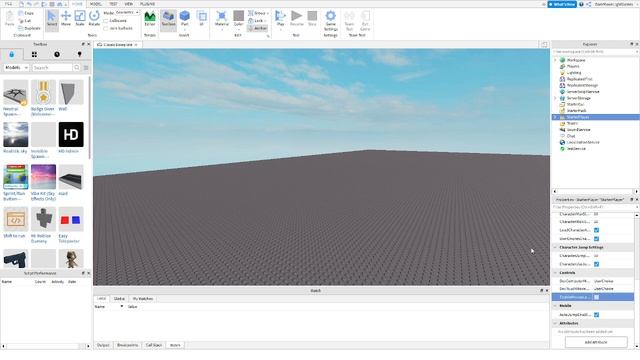Collapse the Mobile properties section
Screen dimensions: 640x360
[x=555, y=306]
